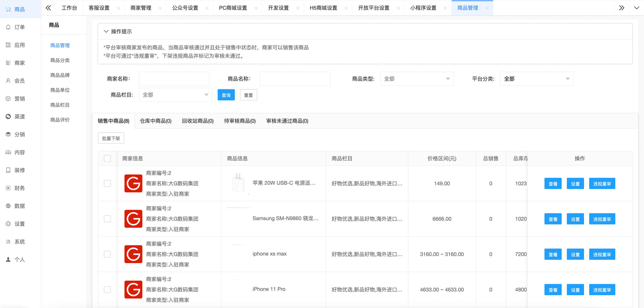Open the 商品类型 dropdown
Screen dimensions: 644x308
[x=416, y=79]
